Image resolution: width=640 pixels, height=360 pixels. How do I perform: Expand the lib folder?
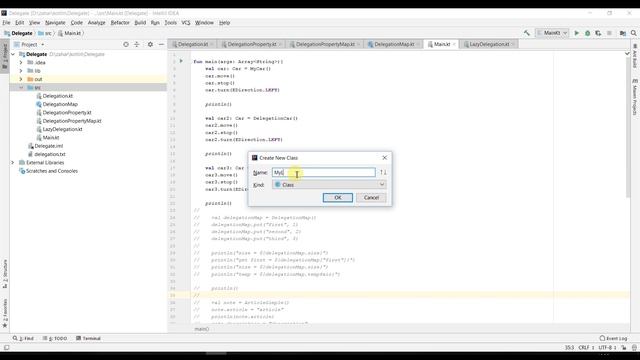tap(21, 71)
